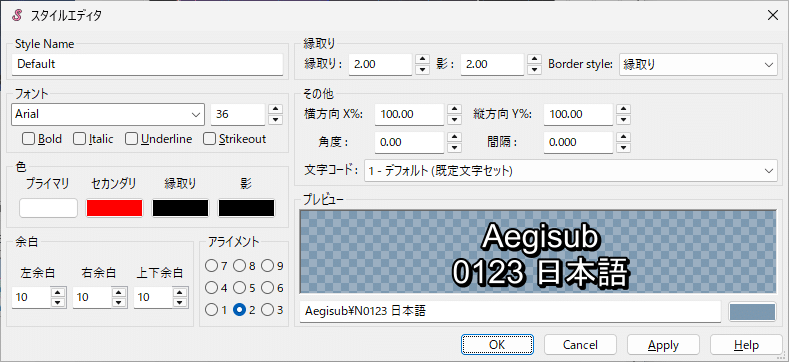This screenshot has height=362, width=789.
Task: Focus the font size field 36
Action: tap(238, 115)
